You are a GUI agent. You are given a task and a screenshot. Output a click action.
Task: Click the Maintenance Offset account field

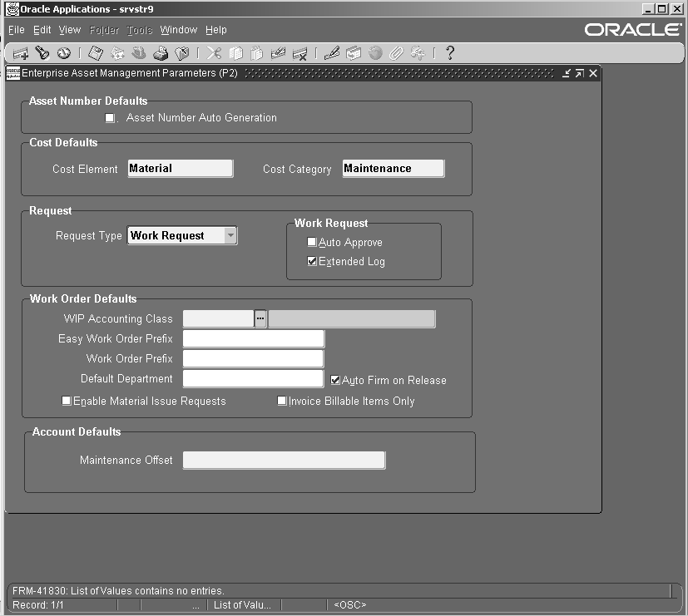pyautogui.click(x=285, y=461)
